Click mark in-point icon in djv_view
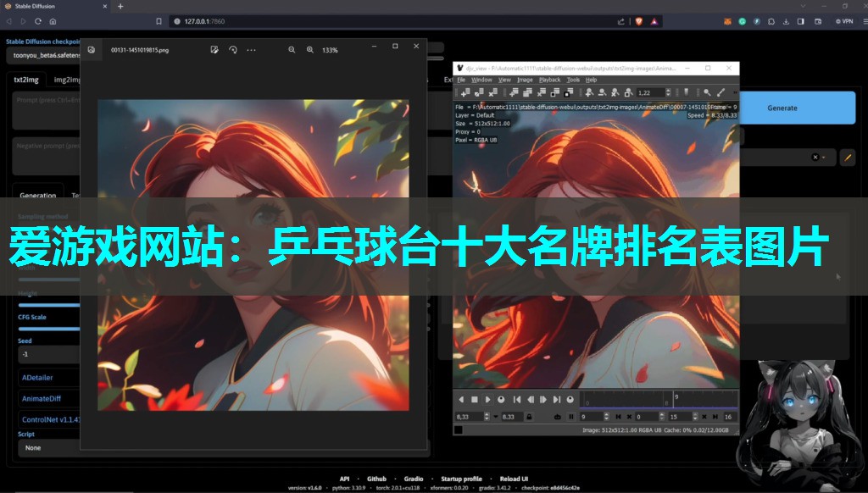This screenshot has width=868, height=493. click(618, 417)
